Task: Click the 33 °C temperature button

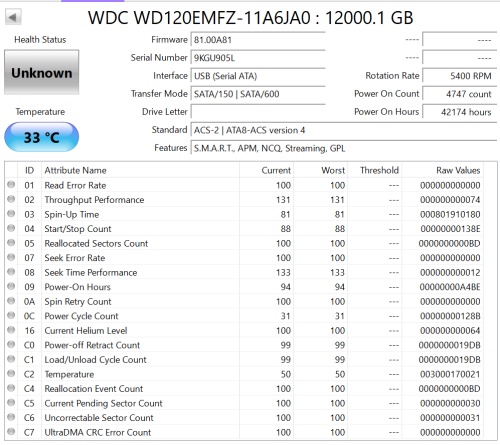Action: tap(42, 137)
